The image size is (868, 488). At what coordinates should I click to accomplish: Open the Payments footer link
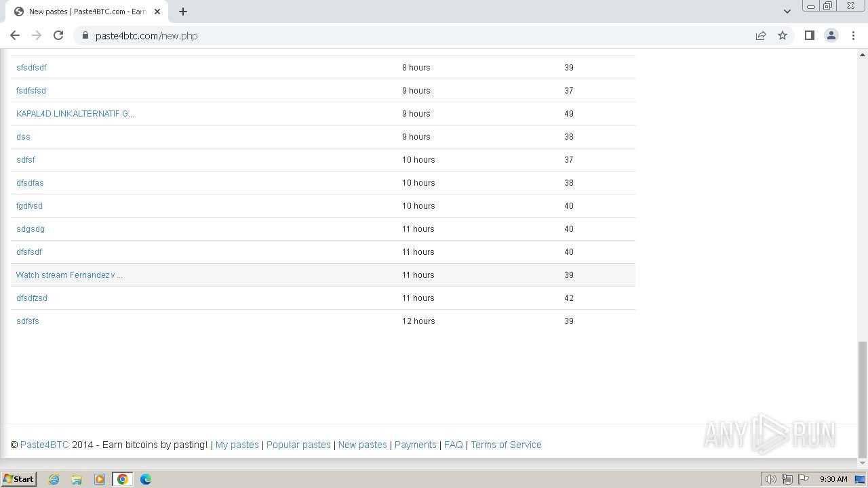coord(416,445)
